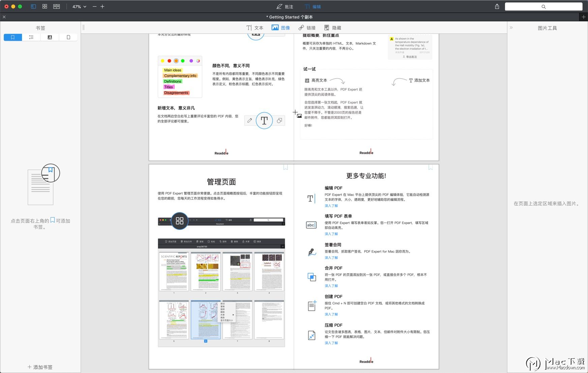
Task: Open the page thumbnails grid view
Action: [45, 6]
